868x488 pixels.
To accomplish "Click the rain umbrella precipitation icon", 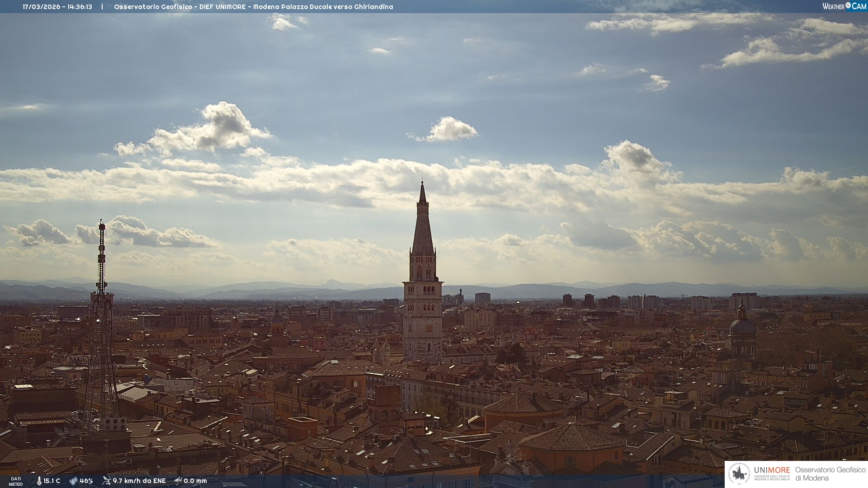I will pyautogui.click(x=178, y=481).
